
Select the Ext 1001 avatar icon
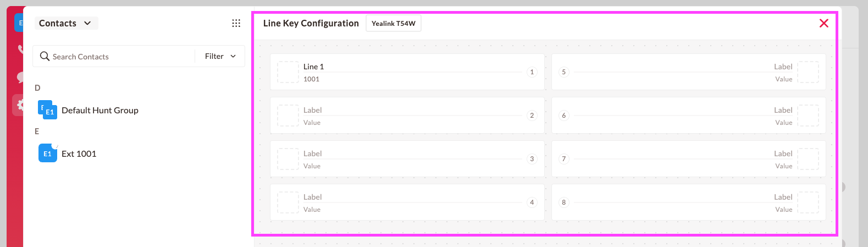tap(47, 153)
